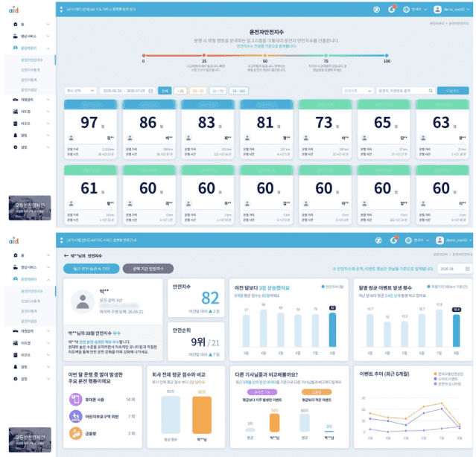Click the car icon in the detail page sidebar
Screen dimensions: 476x457
click(x=16, y=331)
